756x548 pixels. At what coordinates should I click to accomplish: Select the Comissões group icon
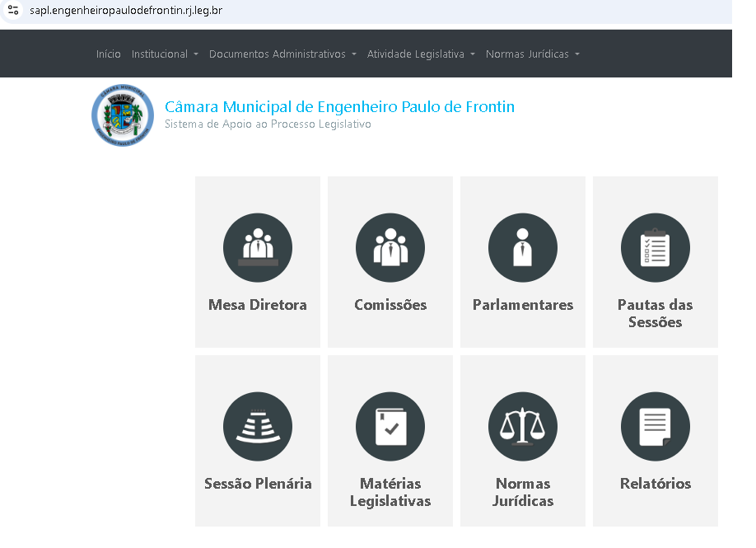(x=390, y=247)
